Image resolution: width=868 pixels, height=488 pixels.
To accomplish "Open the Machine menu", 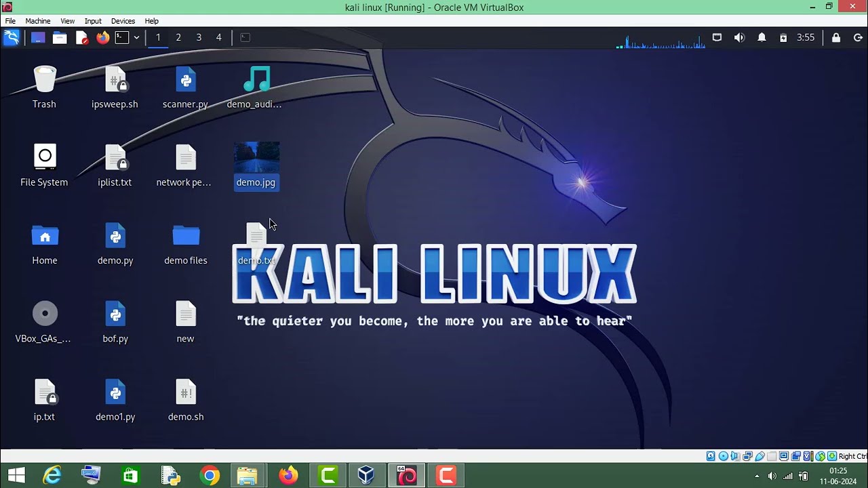I will [x=38, y=21].
